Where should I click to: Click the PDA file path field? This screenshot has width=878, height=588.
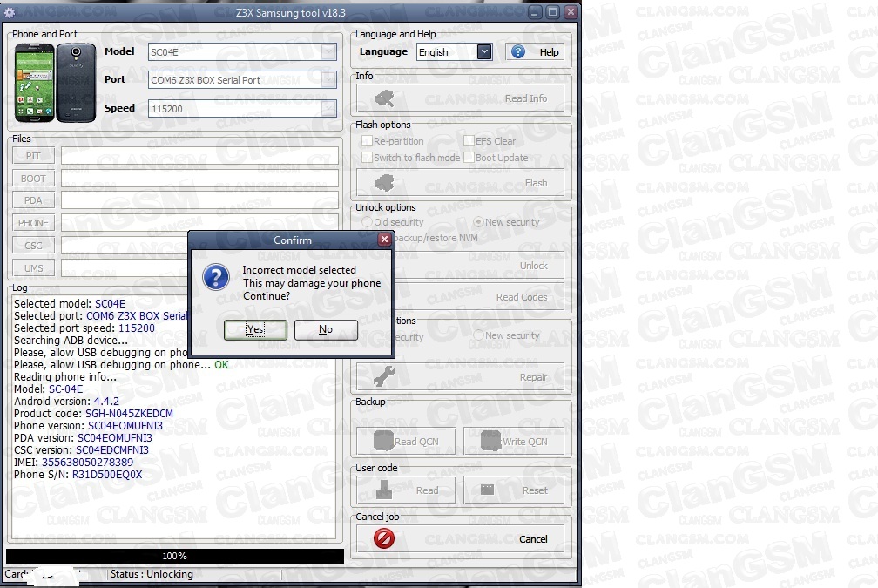(x=199, y=200)
